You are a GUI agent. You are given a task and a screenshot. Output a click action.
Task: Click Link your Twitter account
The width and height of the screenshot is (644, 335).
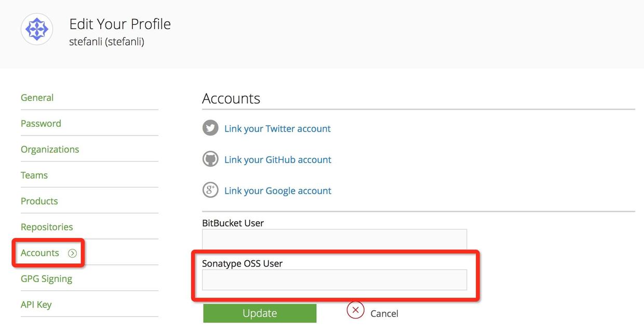(x=277, y=129)
